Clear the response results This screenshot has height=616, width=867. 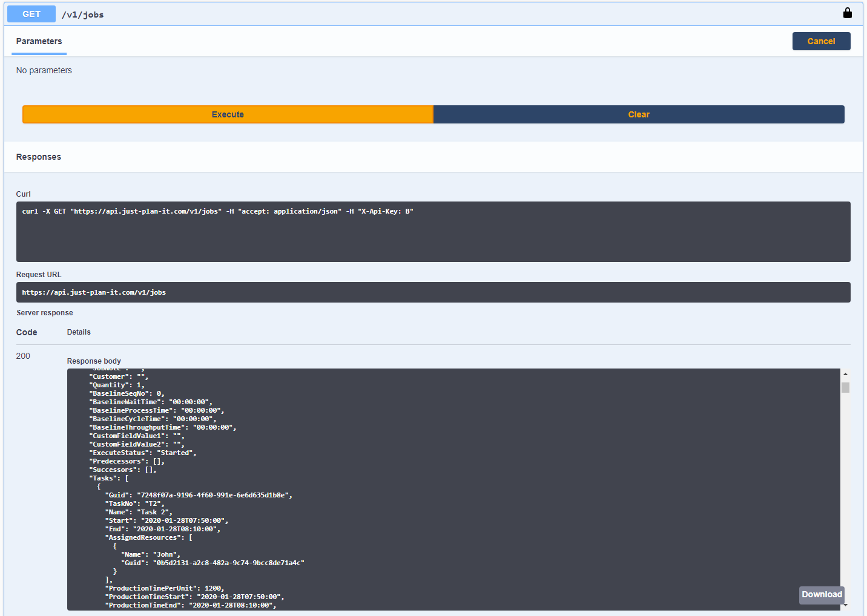coord(639,114)
